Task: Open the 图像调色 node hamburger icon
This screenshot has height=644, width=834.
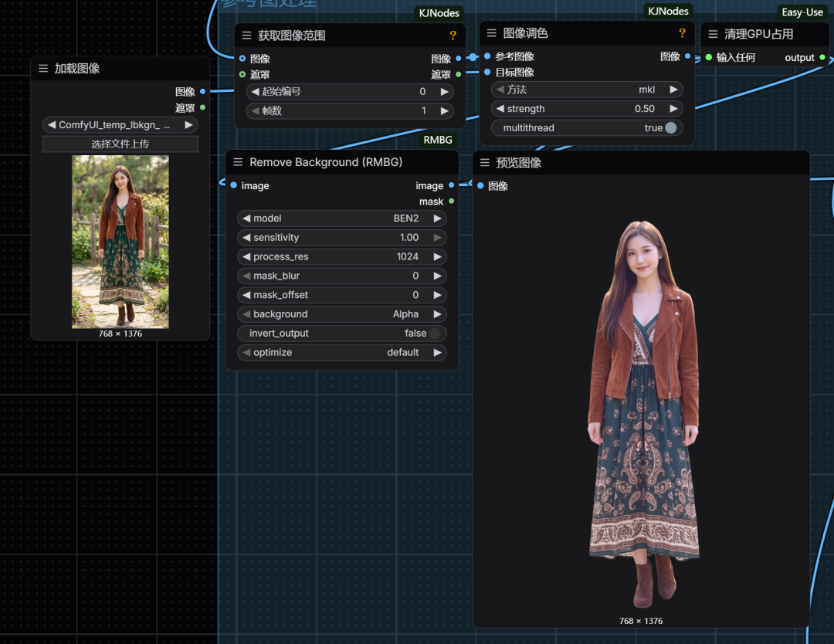Action: [x=492, y=33]
